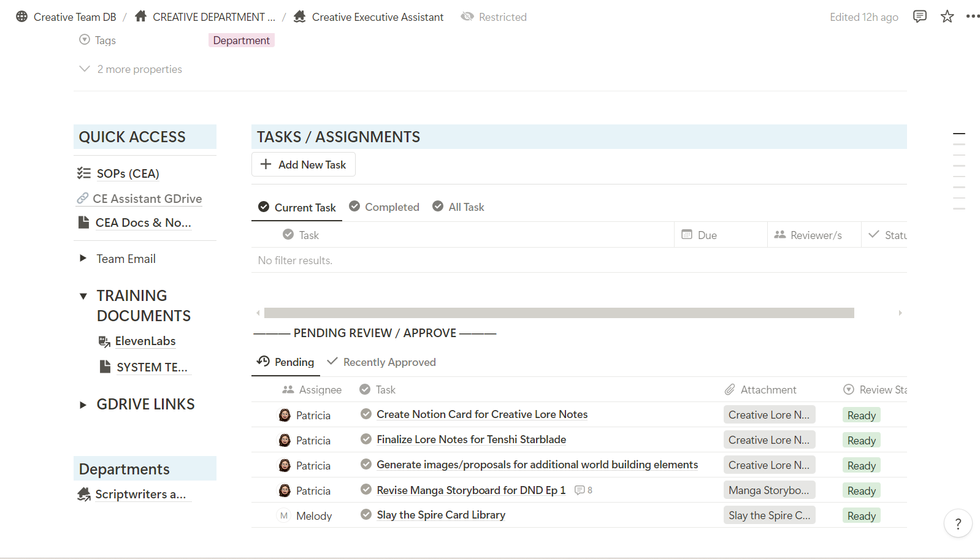Open the comments icon in top bar

pos(919,17)
